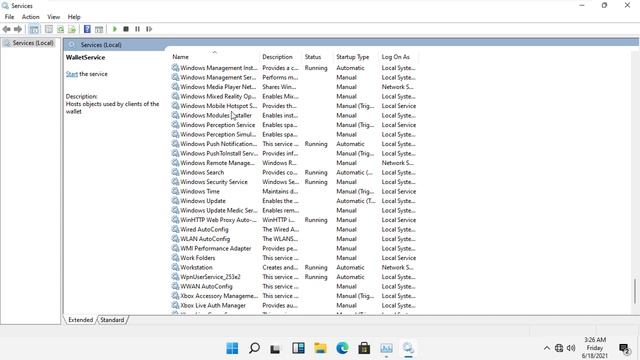Open Widgets icon on taskbar
This screenshot has height=360, width=640.
298,348
